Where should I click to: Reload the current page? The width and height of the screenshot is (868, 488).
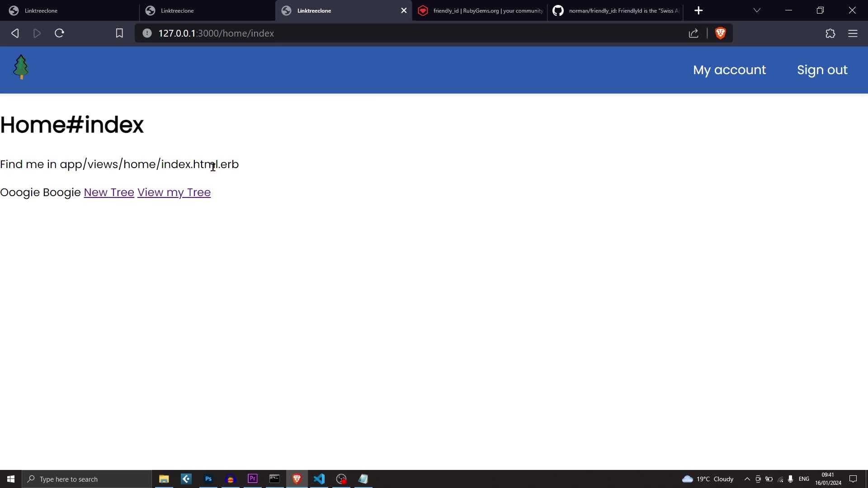[x=59, y=33]
